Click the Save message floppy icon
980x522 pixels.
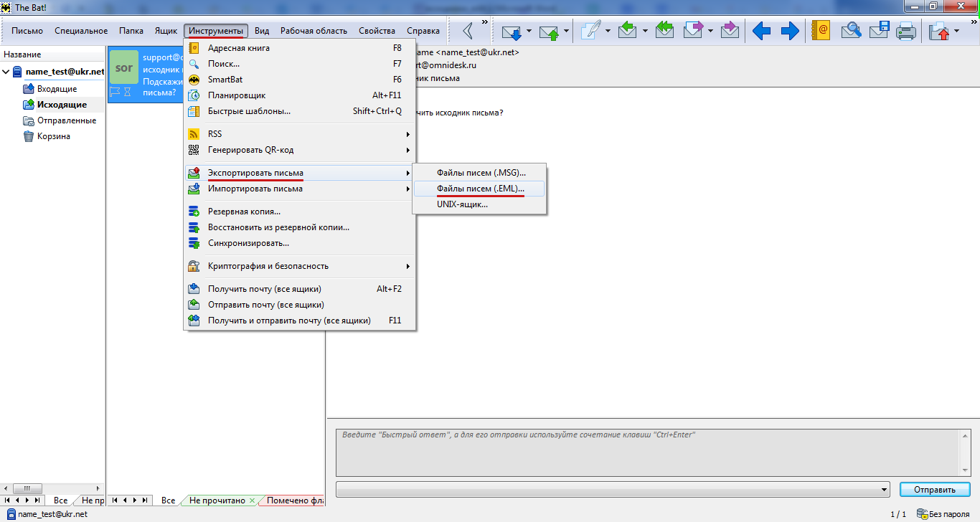coord(880,31)
